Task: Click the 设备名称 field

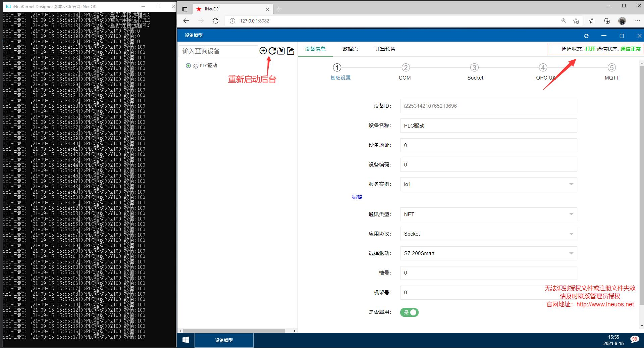Action: (488, 126)
